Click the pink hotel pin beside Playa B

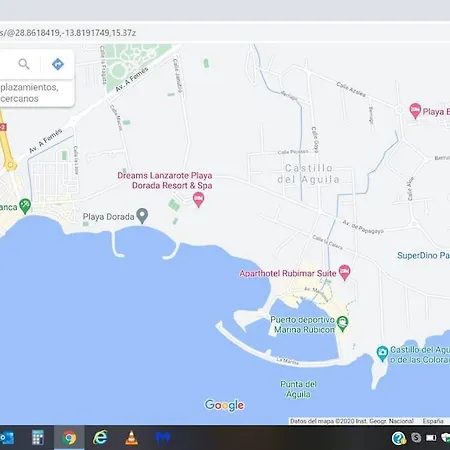click(x=415, y=111)
